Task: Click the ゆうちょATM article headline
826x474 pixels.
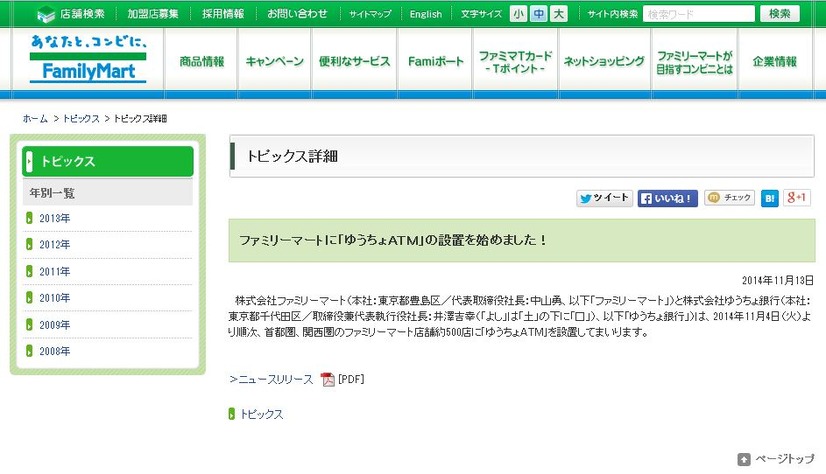Action: pyautogui.click(x=394, y=240)
